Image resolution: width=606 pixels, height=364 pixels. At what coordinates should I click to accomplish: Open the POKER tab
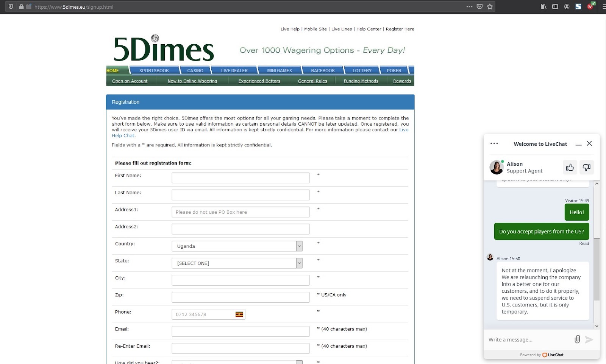pyautogui.click(x=394, y=70)
